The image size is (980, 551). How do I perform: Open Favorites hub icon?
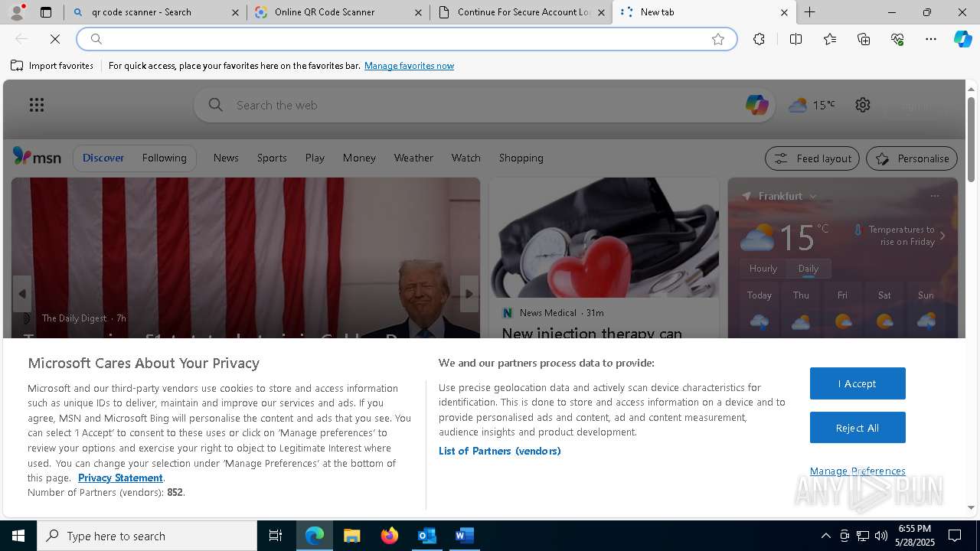[830, 39]
